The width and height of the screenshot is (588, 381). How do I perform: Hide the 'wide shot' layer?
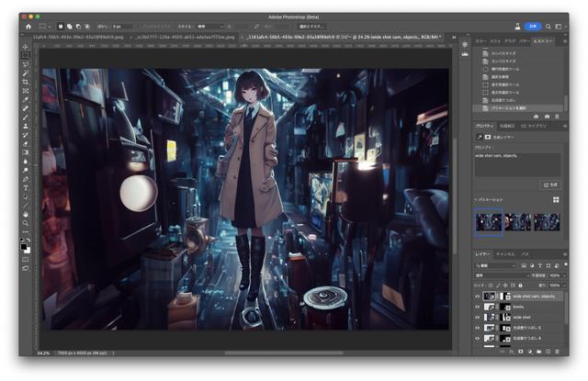point(478,317)
